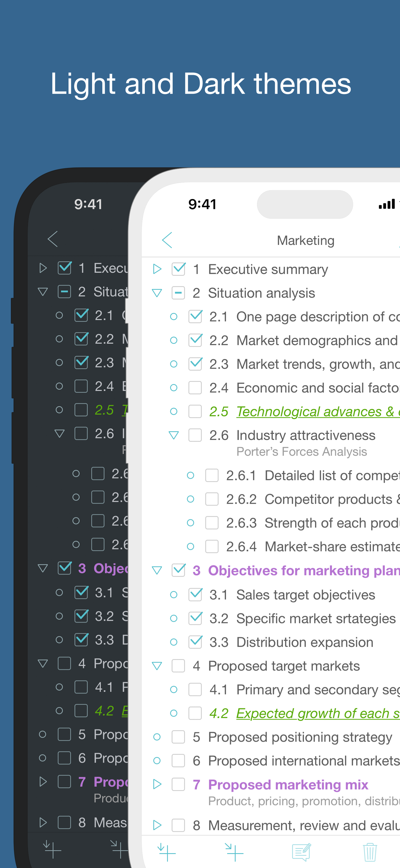Screen dimensions: 400x868
Task: Click bullet beside 2.4 Economic and social
Action: click(x=174, y=388)
